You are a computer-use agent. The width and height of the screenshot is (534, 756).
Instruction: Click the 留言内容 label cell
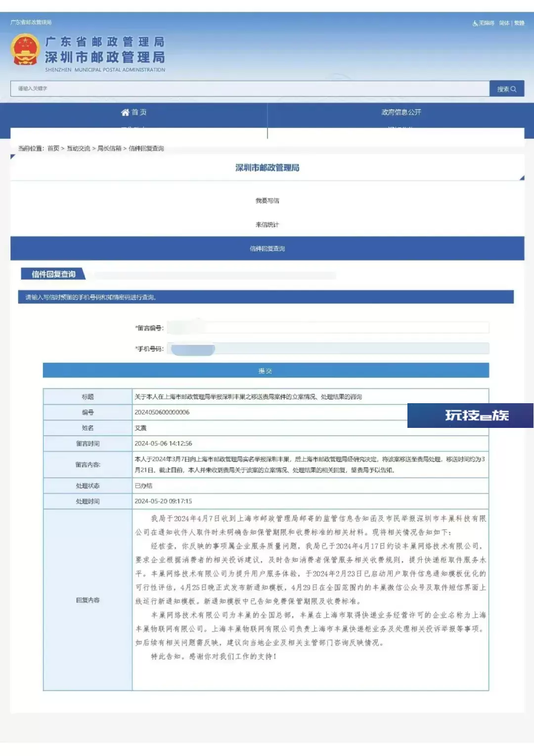88,464
